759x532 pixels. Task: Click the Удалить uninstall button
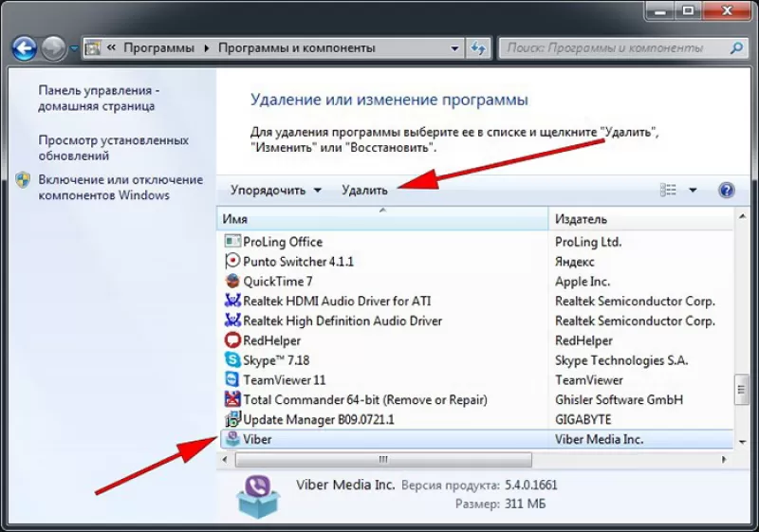pos(364,190)
